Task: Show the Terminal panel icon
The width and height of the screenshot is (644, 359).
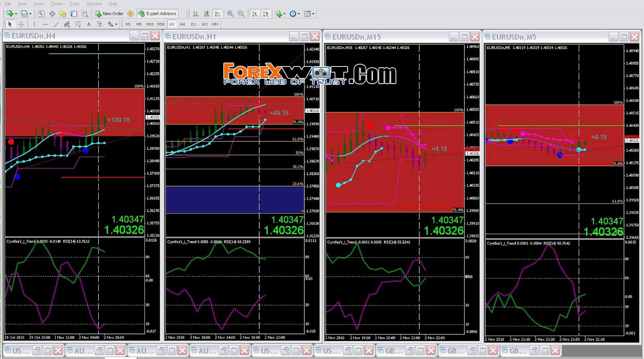Action: tap(74, 14)
